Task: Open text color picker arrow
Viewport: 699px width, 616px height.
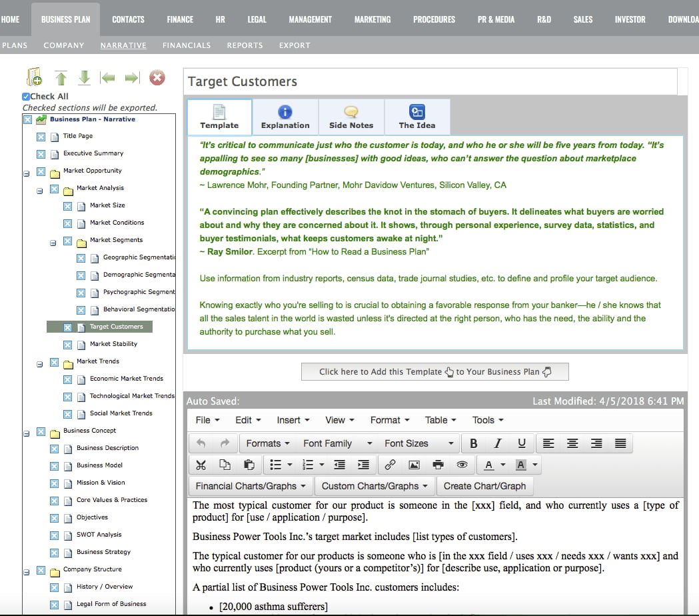Action: [503, 465]
